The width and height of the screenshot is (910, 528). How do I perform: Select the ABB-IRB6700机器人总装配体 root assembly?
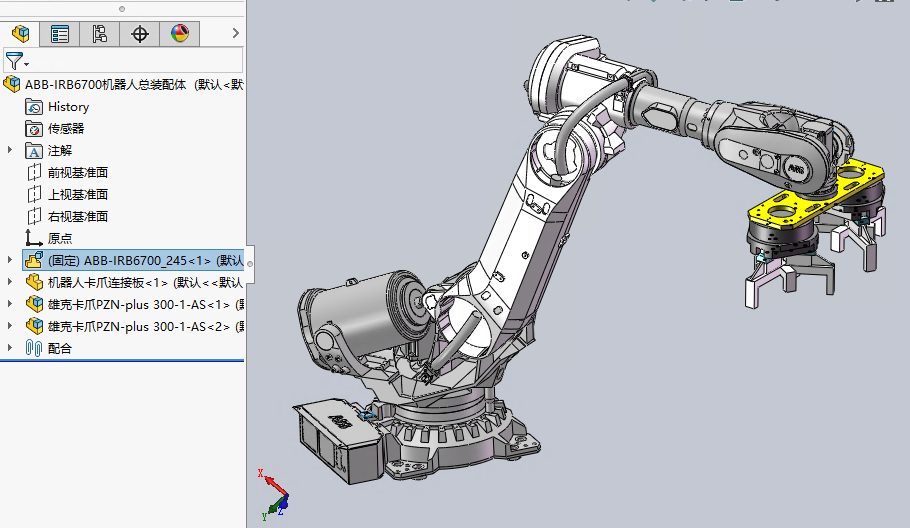point(133,85)
